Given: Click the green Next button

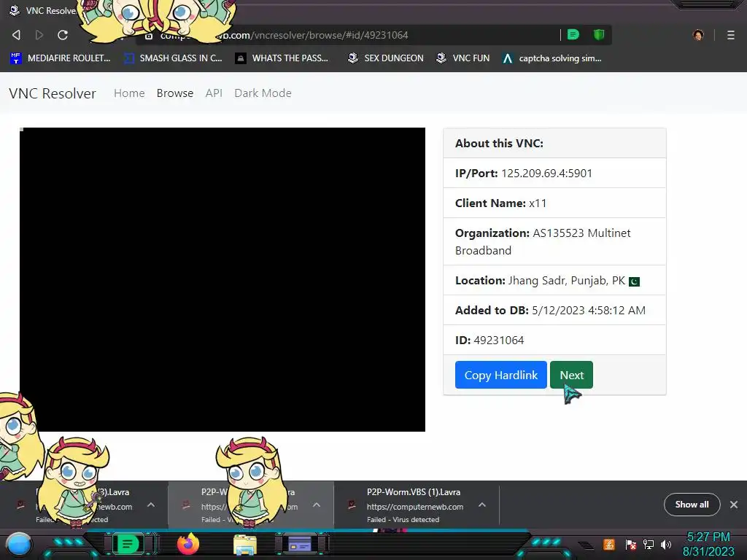Looking at the screenshot, I should coord(571,375).
